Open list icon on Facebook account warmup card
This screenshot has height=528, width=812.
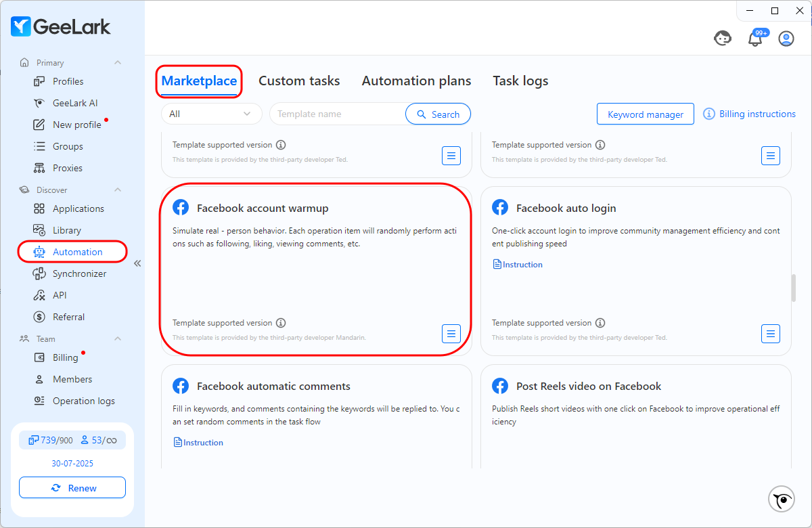point(451,334)
